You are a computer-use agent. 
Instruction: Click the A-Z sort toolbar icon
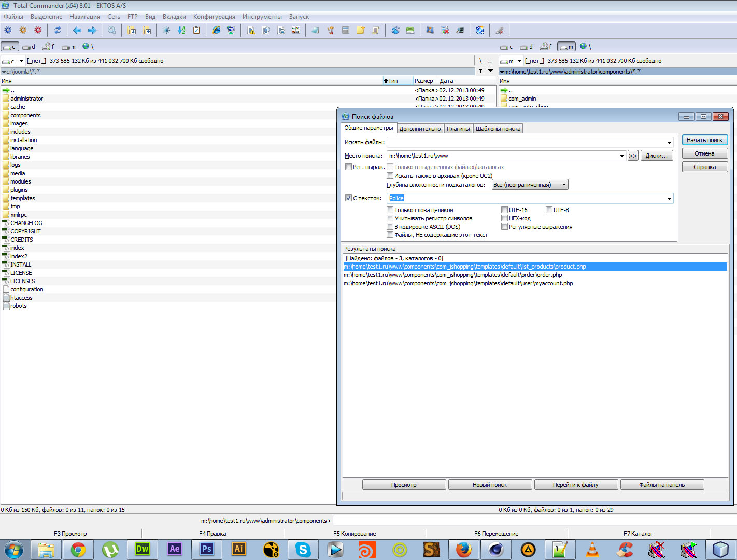click(x=181, y=31)
